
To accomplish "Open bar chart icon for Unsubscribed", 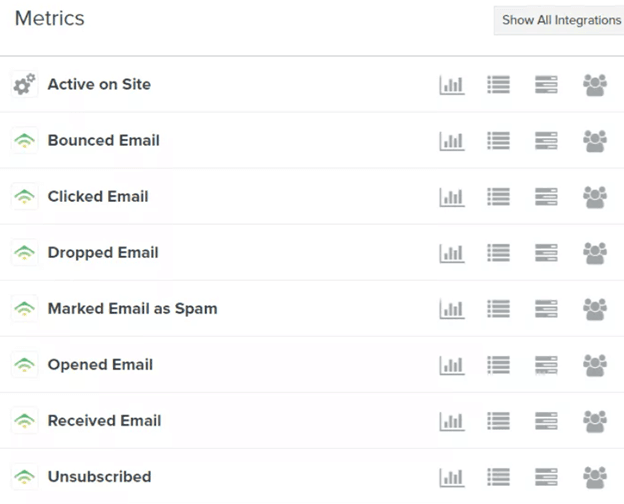I will click(452, 477).
